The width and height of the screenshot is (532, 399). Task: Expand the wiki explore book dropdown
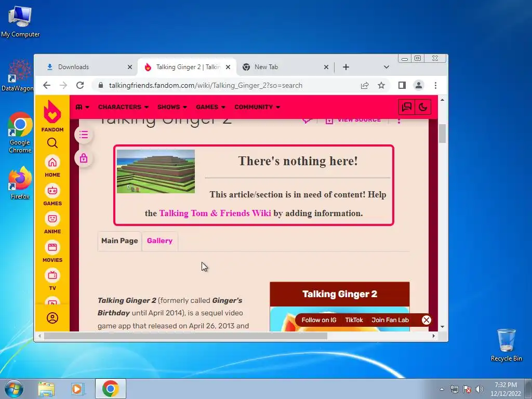click(83, 107)
